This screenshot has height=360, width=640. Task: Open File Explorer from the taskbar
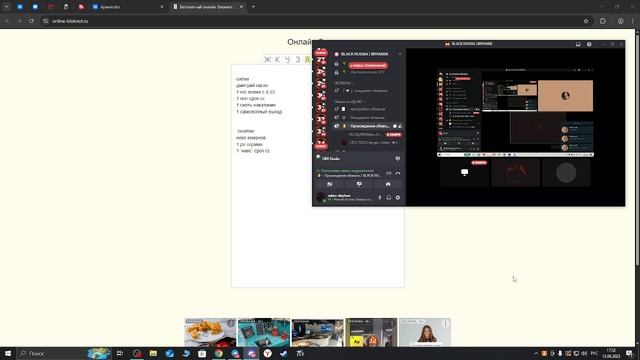(x=153, y=353)
